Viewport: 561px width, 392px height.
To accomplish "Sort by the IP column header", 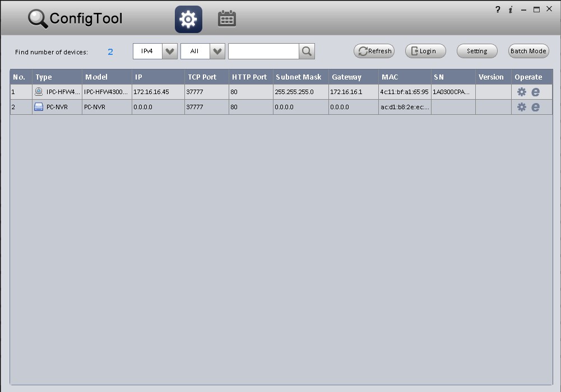I will coord(158,77).
